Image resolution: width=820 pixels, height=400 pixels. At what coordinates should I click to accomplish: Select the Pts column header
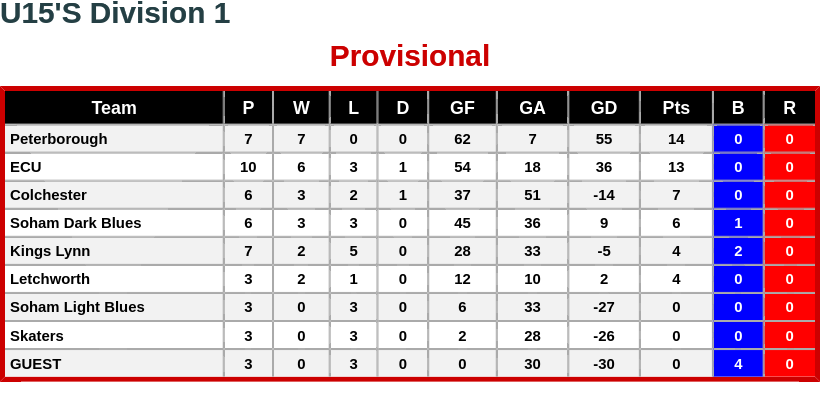(676, 108)
